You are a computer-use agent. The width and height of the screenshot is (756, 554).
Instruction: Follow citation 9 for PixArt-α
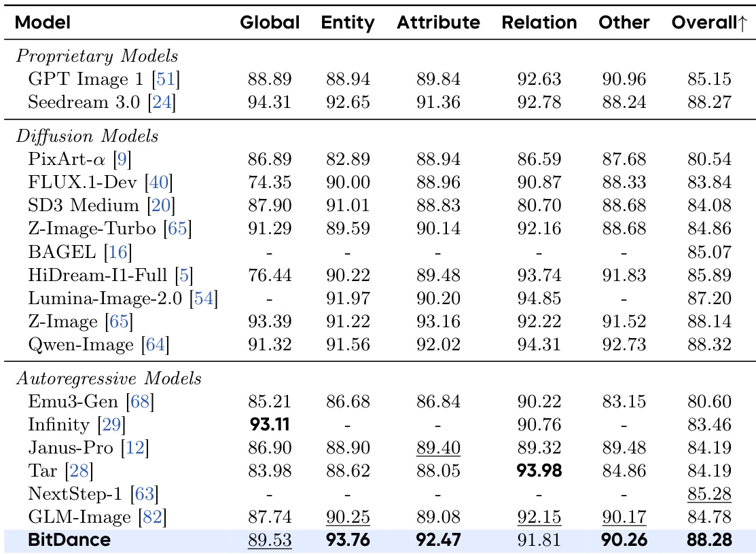[x=123, y=160]
